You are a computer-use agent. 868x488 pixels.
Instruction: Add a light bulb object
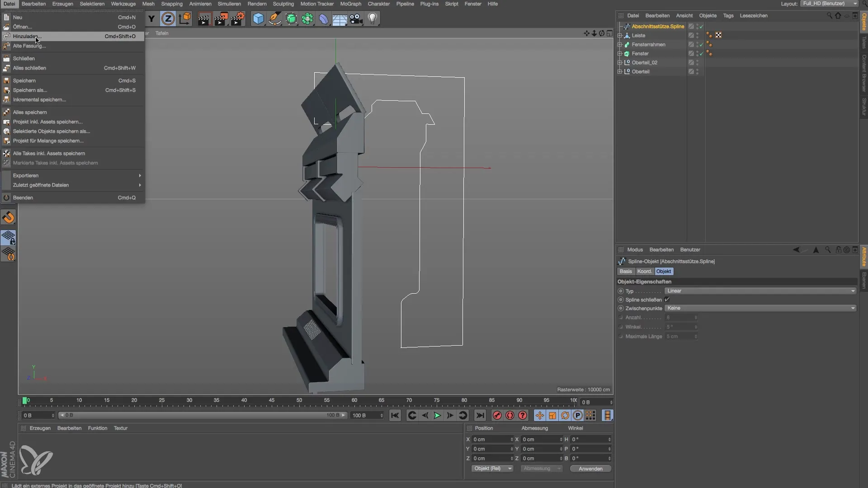[372, 19]
